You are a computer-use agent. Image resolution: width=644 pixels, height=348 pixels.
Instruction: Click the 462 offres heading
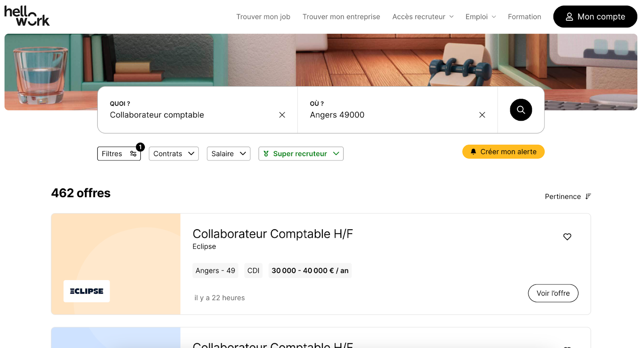[80, 193]
